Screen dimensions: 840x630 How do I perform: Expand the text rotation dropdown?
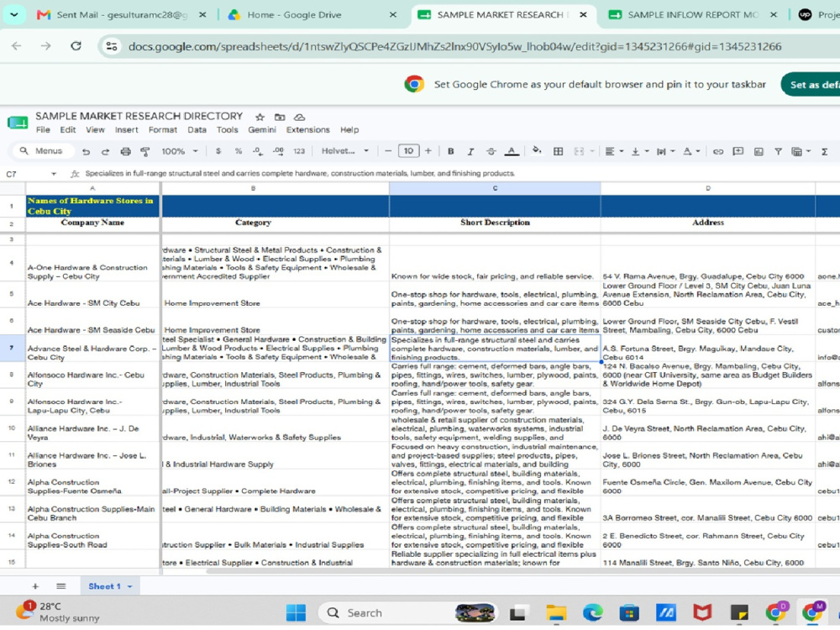pos(697,151)
